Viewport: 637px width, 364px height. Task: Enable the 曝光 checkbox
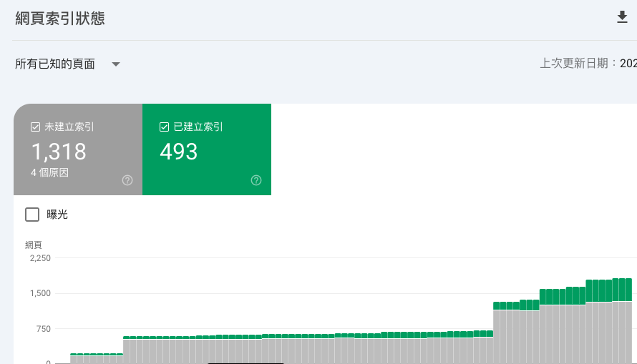point(32,215)
